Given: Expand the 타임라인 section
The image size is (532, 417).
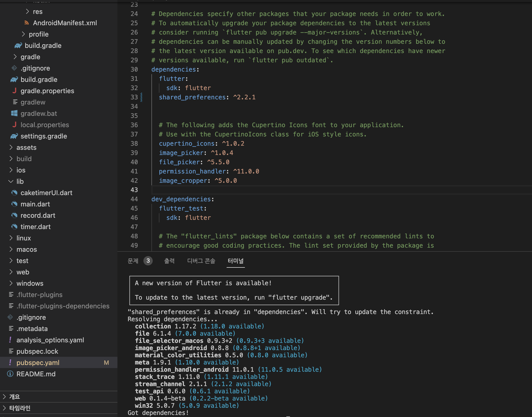Looking at the screenshot, I should 4,408.
